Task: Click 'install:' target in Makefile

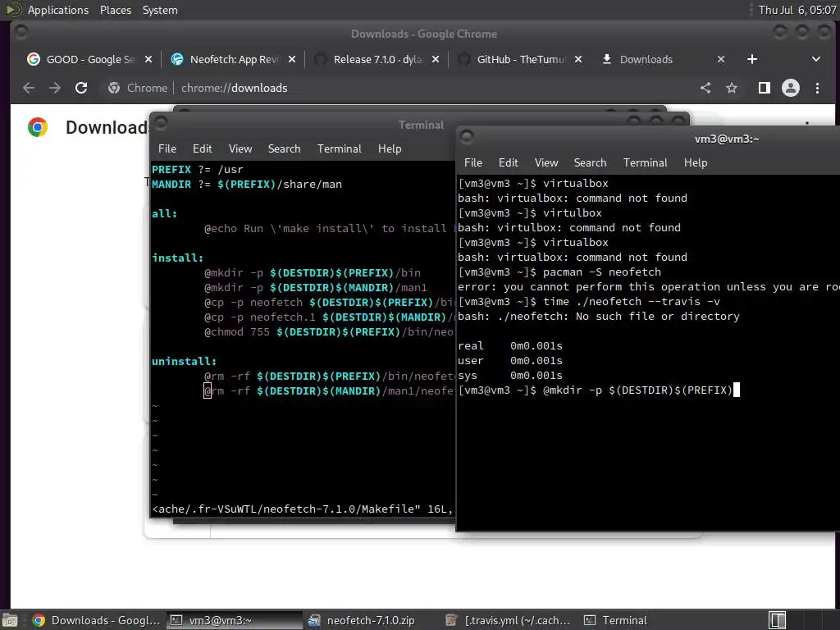Action: click(x=177, y=258)
